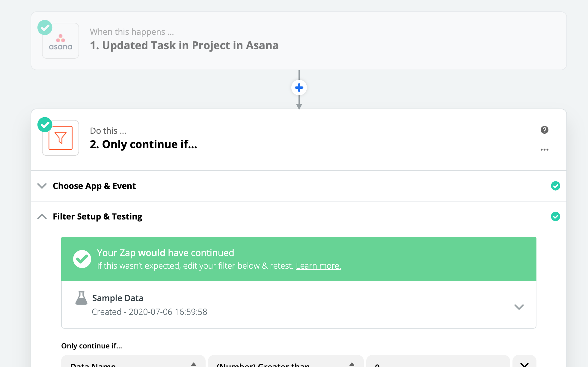
Task: Collapse the Filter Setup & Testing section
Action: coord(42,216)
